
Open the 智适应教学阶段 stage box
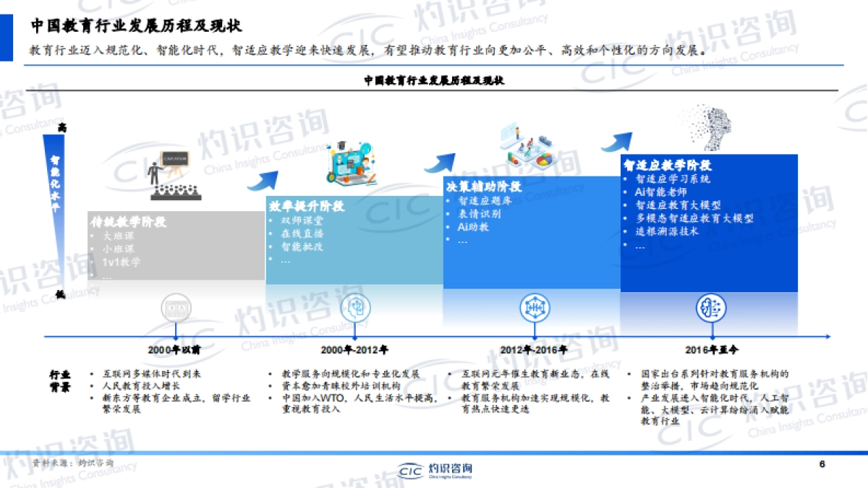[x=709, y=217]
